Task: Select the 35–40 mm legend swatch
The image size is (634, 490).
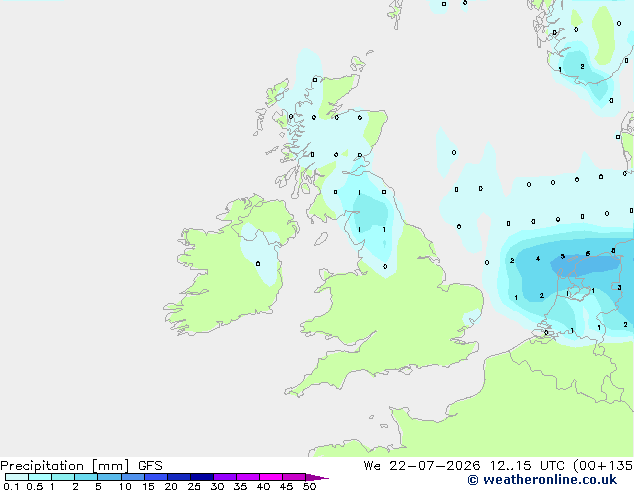Action: [248, 477]
